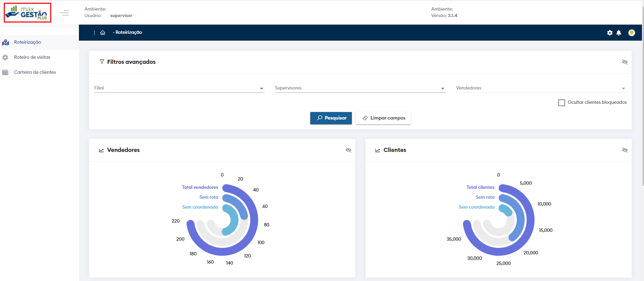Screen dimensions: 644x281
Task: Hide the Filtros avançados panel
Action: [625, 62]
